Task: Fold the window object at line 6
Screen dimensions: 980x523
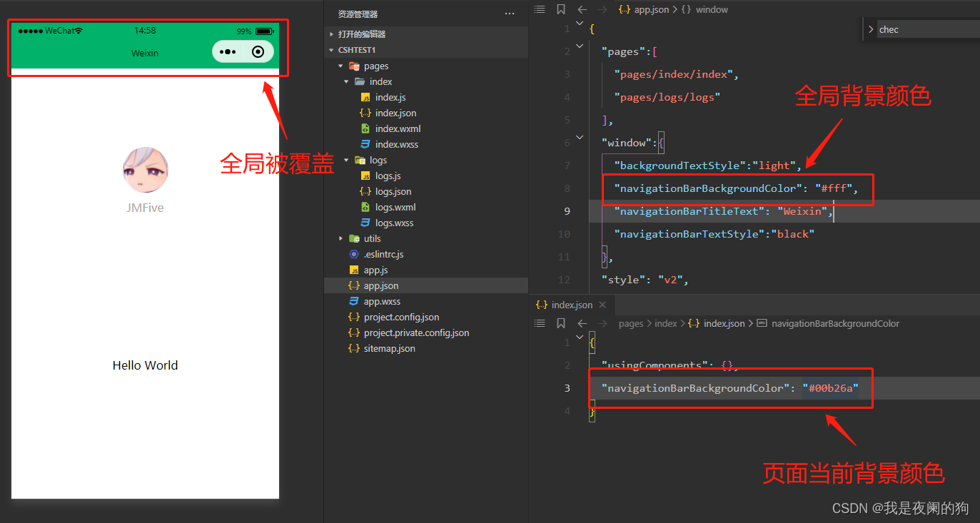Action: (580, 138)
